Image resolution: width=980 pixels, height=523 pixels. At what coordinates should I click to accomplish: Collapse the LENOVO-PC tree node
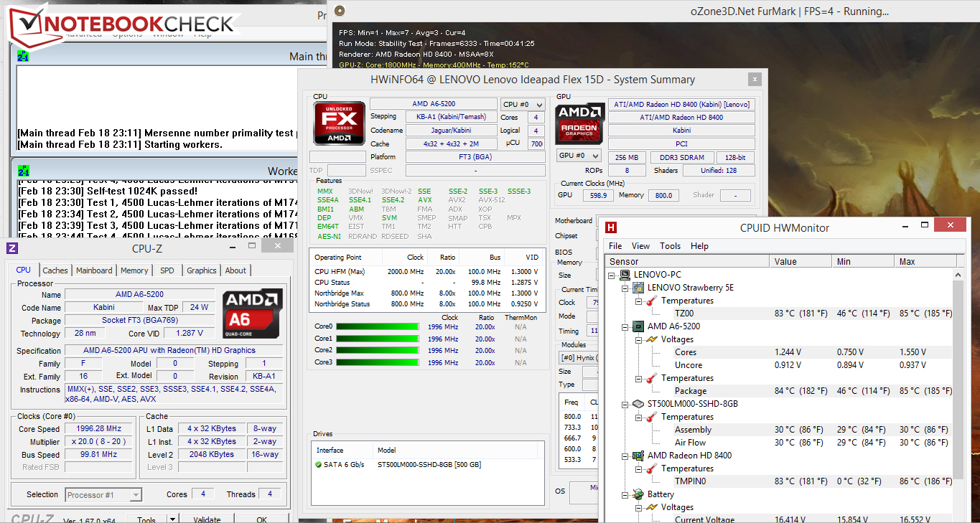pyautogui.click(x=612, y=275)
